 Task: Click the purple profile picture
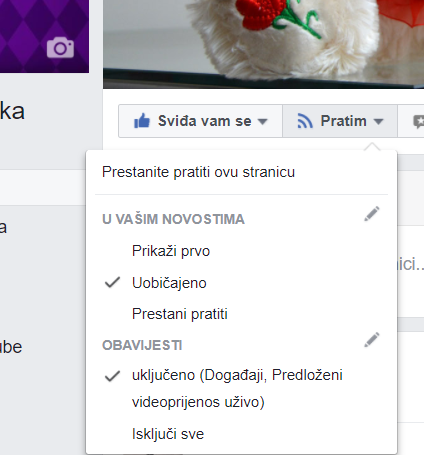(x=44, y=36)
